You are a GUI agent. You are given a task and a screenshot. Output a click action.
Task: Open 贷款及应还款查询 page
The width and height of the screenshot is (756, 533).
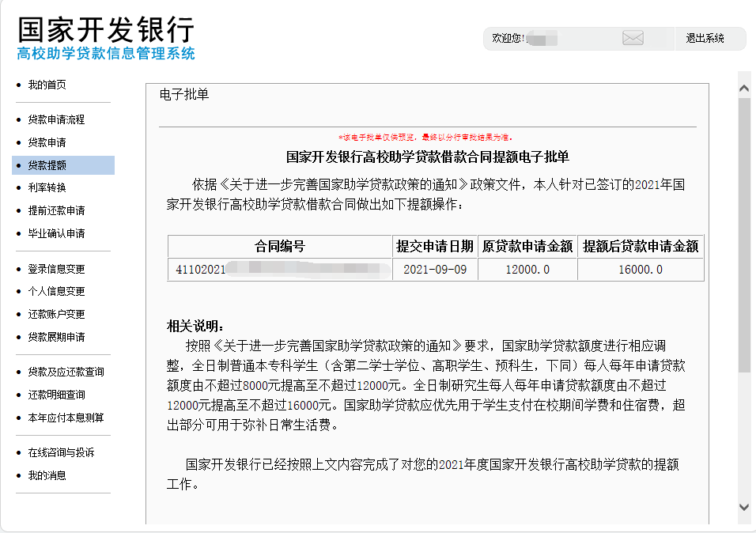(66, 372)
